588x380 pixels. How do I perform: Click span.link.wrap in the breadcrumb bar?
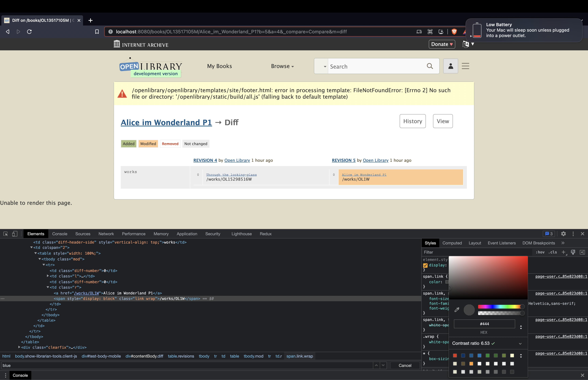(300, 356)
